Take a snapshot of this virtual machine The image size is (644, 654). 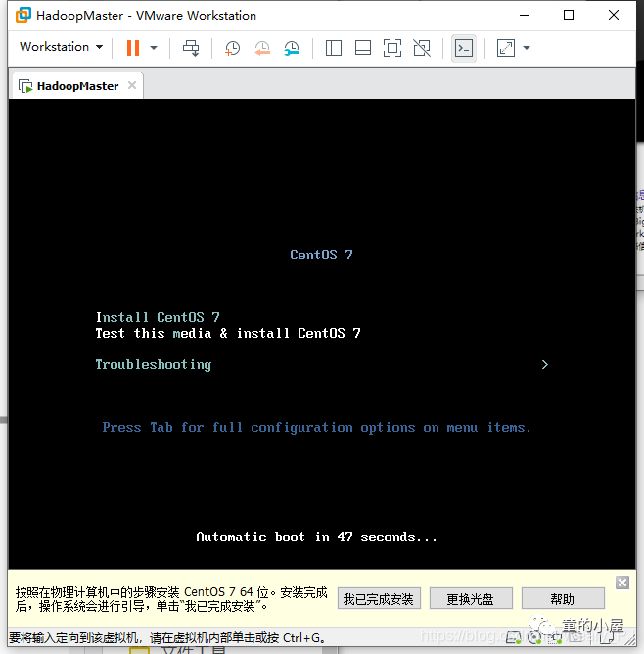coord(232,48)
